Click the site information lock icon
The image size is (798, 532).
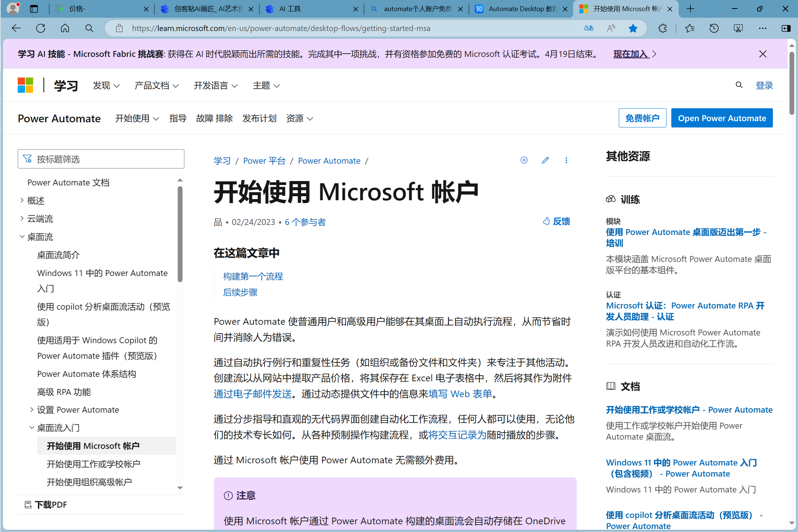click(119, 28)
